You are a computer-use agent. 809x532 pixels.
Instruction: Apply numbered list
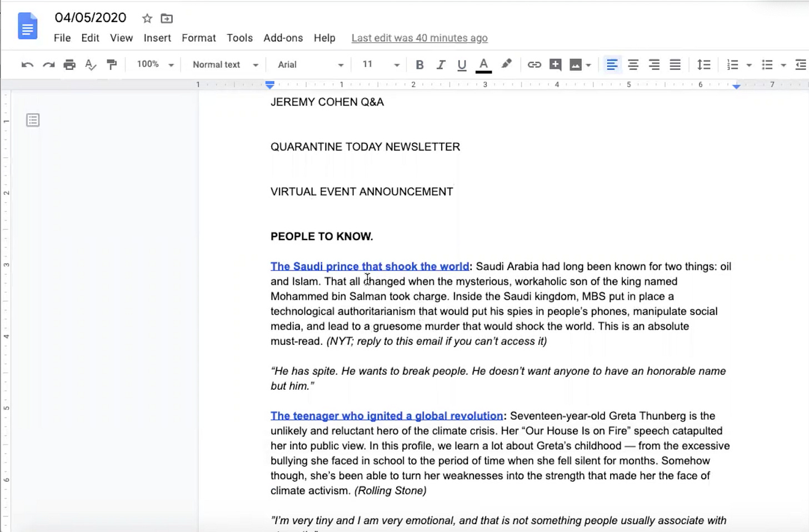click(733, 65)
